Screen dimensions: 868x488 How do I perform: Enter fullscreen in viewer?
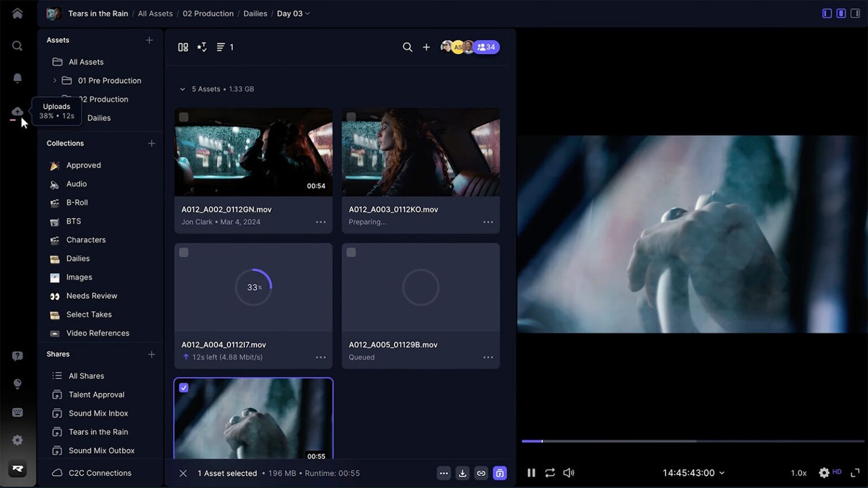coord(855,473)
